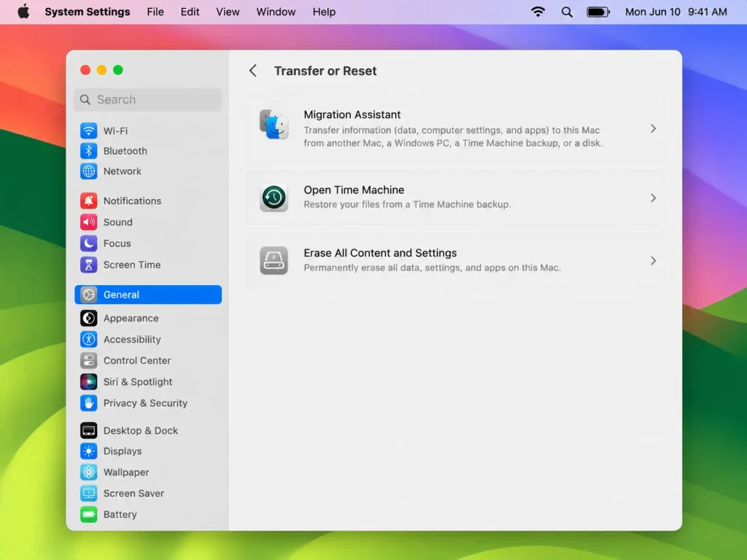
Task: Select the Appearance label in sidebar
Action: click(x=131, y=318)
